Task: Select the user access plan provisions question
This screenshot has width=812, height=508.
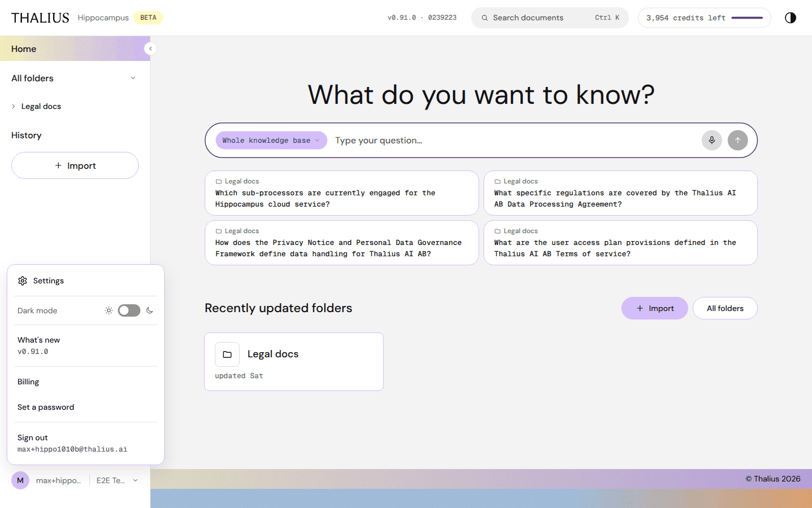Action: click(x=620, y=243)
